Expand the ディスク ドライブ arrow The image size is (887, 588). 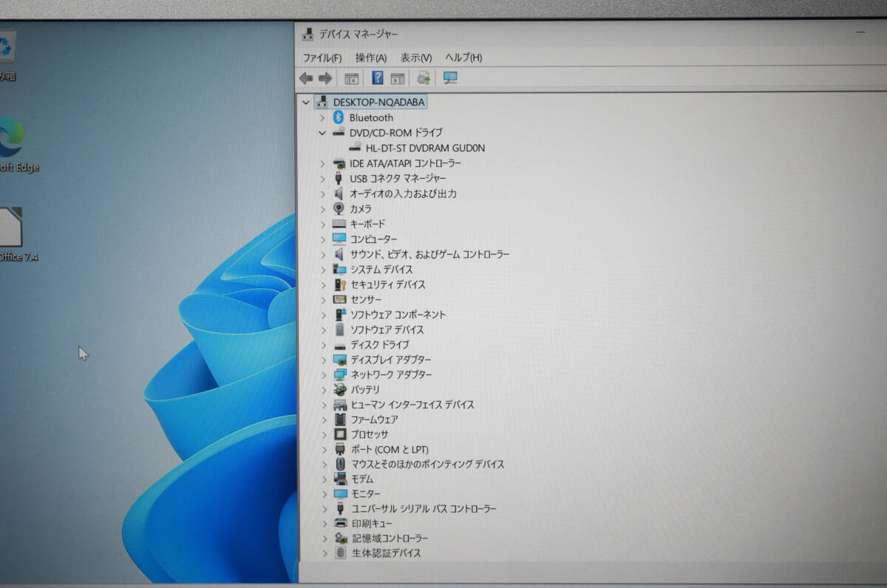[323, 345]
